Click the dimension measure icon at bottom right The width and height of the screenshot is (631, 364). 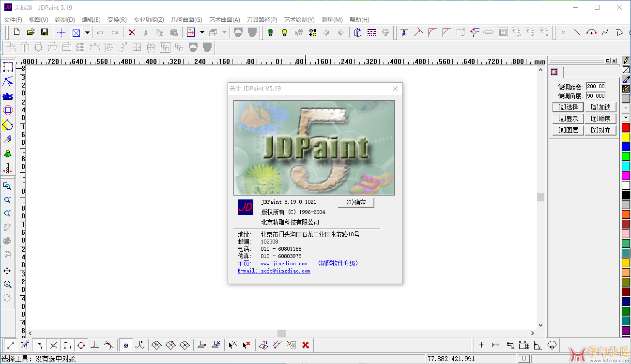click(495, 345)
